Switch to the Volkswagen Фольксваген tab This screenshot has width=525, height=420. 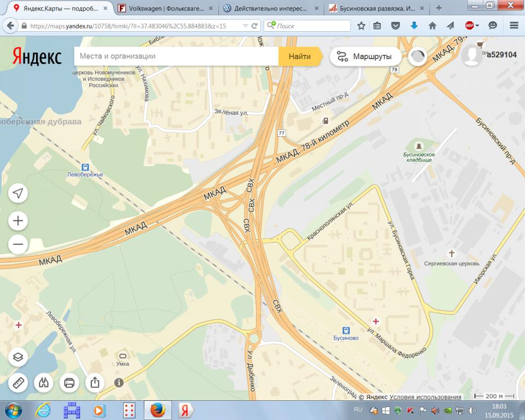tap(166, 8)
